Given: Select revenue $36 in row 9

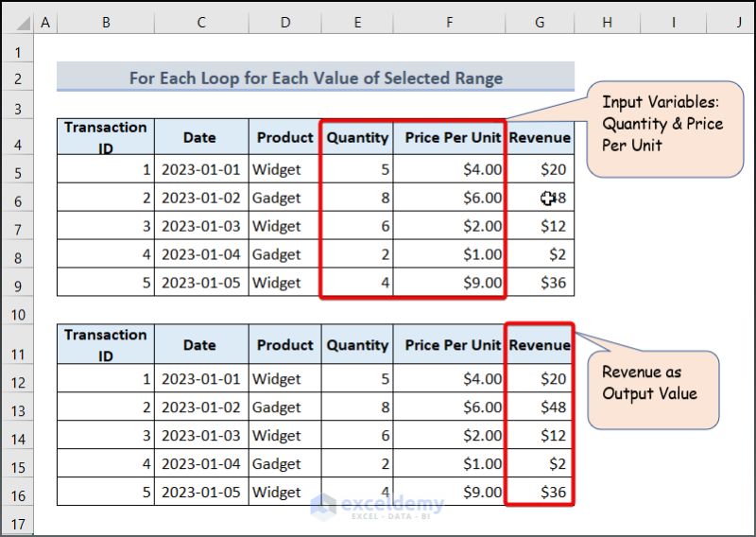Looking at the screenshot, I should (x=540, y=283).
